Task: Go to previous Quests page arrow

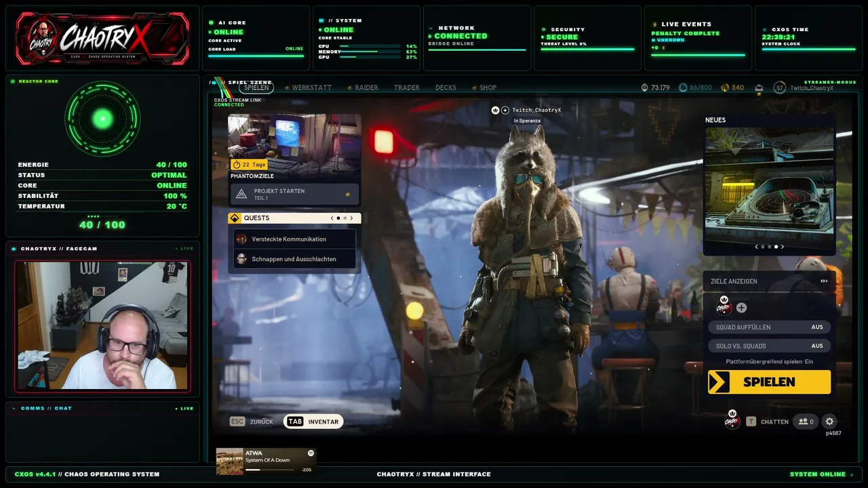Action: tap(332, 218)
